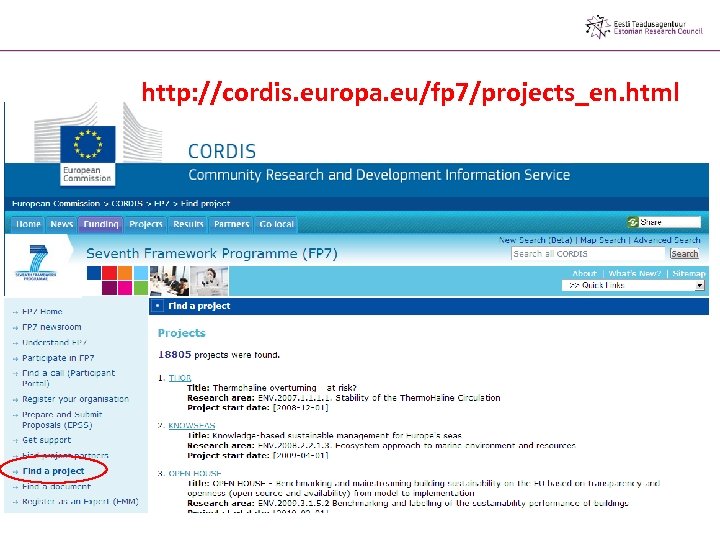Open Register your organisation link
This screenshot has width=720, height=540.
coord(75,399)
